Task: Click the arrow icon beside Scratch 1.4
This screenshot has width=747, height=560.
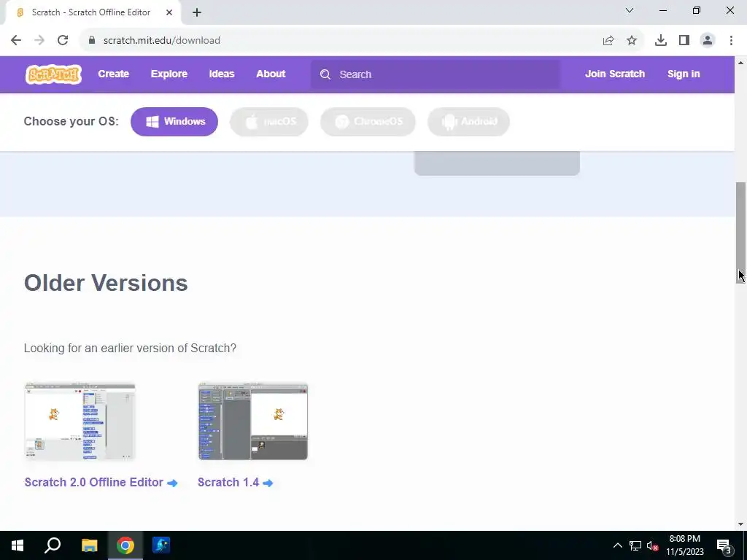Action: (268, 483)
